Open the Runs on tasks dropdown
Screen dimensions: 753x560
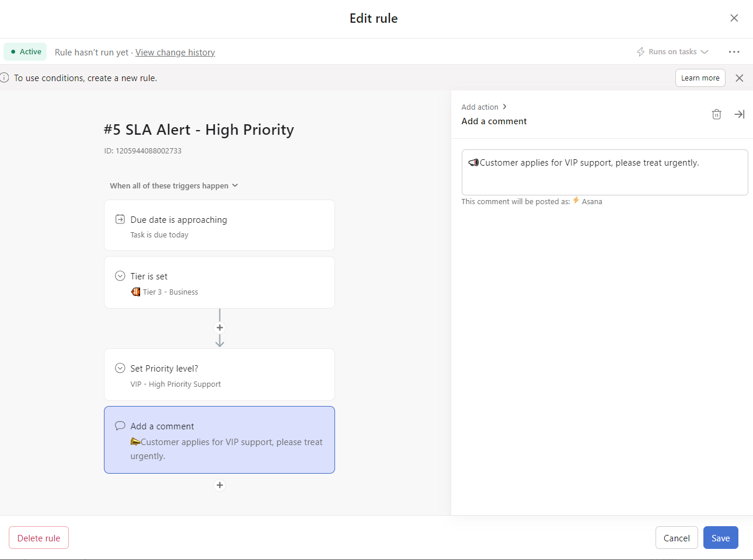click(672, 51)
